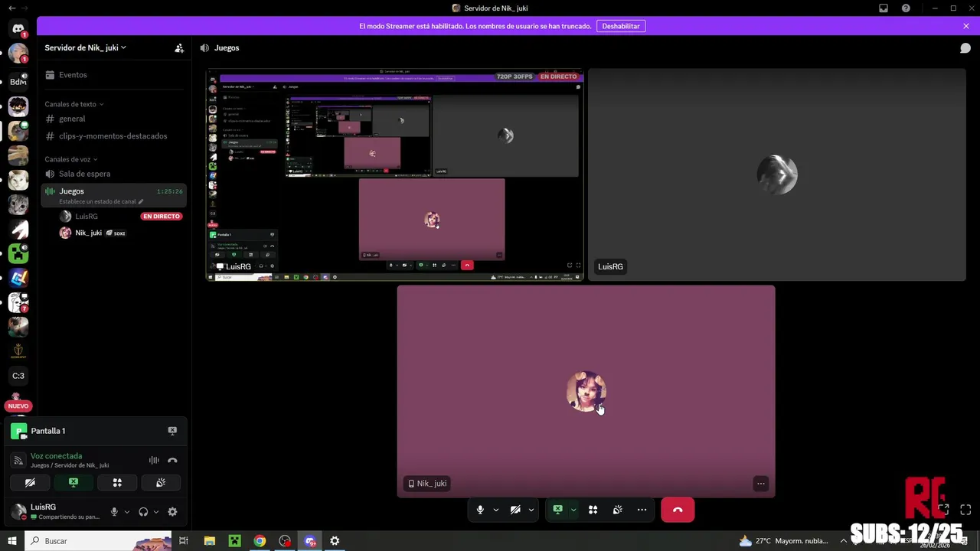Enter fullscreen with the corner icon

(x=965, y=510)
